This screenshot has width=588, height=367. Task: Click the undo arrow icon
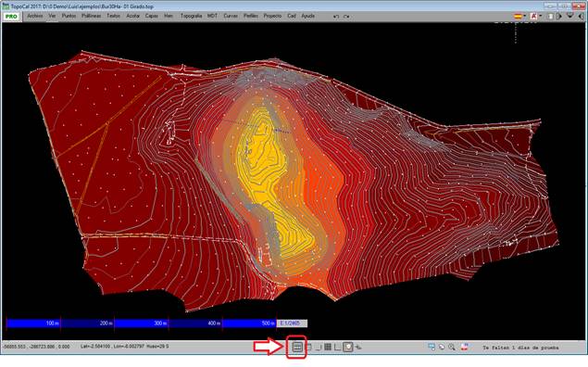click(x=336, y=17)
